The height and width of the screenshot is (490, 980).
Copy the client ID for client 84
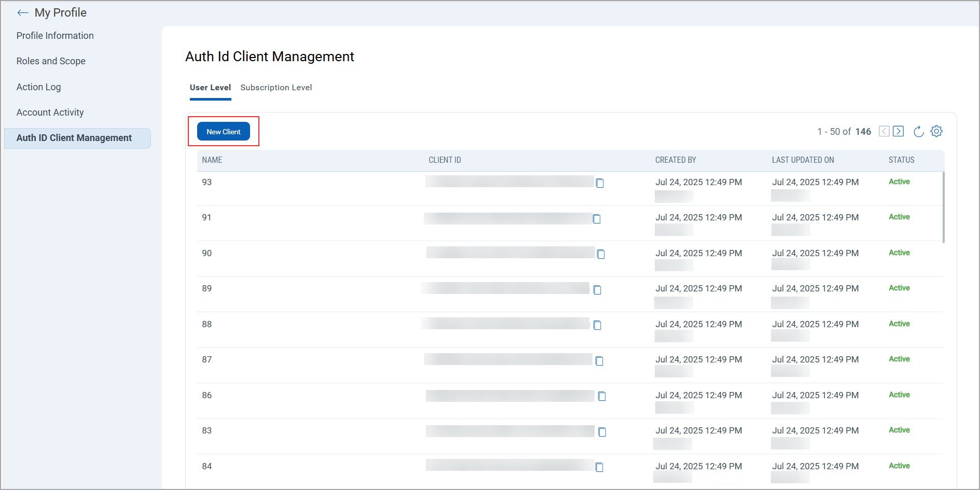[x=599, y=467]
